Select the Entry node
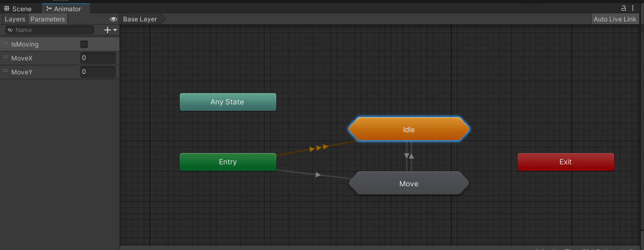 tap(228, 162)
